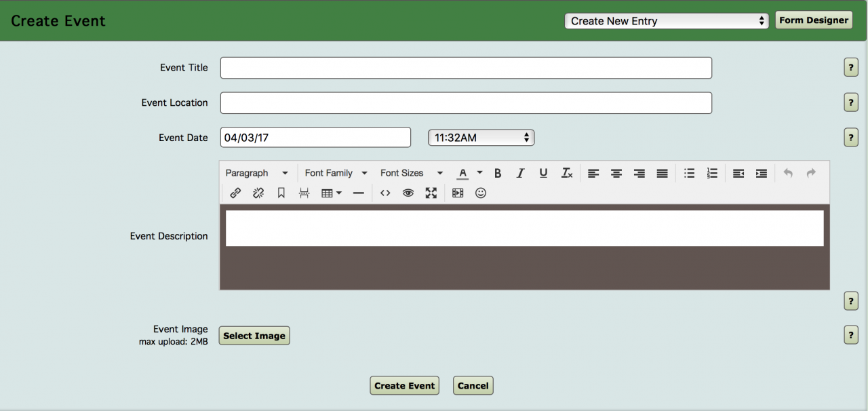The image size is (868, 411).
Task: Toggle italic text formatting
Action: 520,173
